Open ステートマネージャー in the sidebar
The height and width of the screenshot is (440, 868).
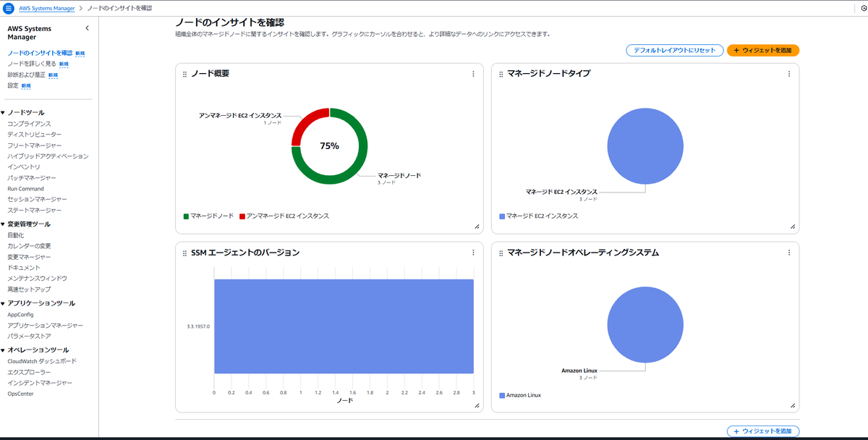click(x=35, y=210)
